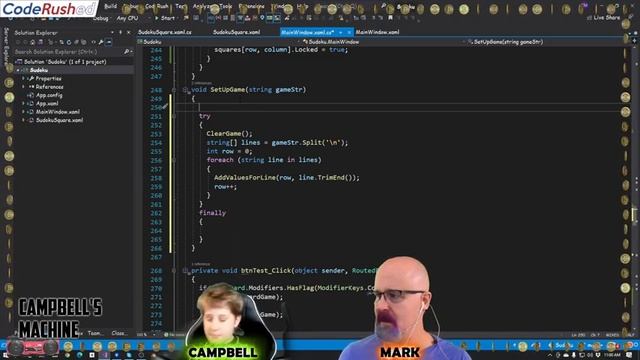
Task: Open the Sudoku project navigation dropdown
Action: 220,42
